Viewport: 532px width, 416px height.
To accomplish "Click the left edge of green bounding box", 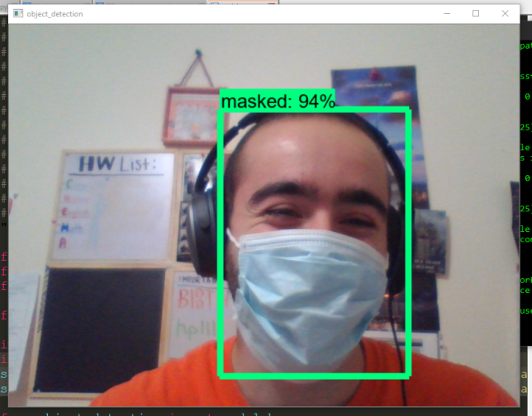I will point(221,248).
